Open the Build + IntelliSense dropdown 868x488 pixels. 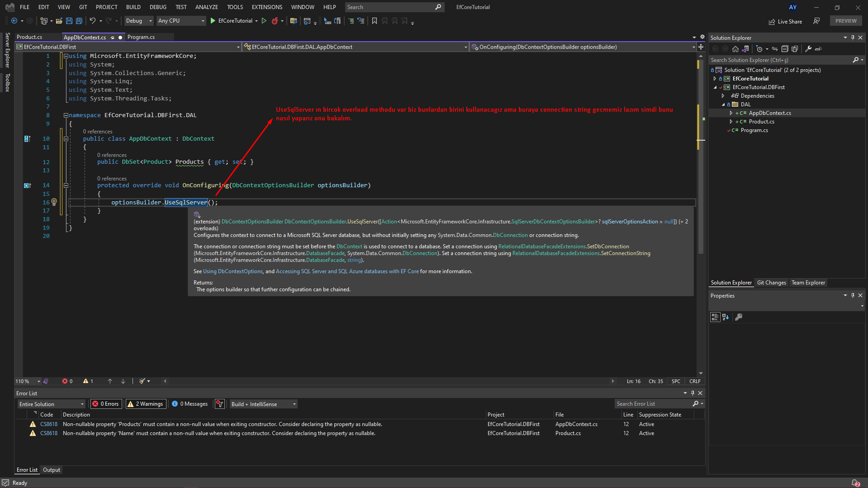263,404
